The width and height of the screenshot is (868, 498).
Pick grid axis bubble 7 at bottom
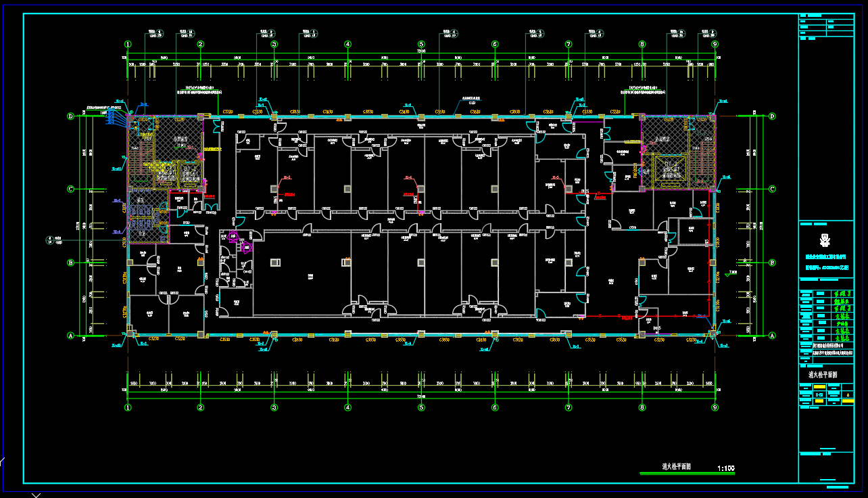569,407
